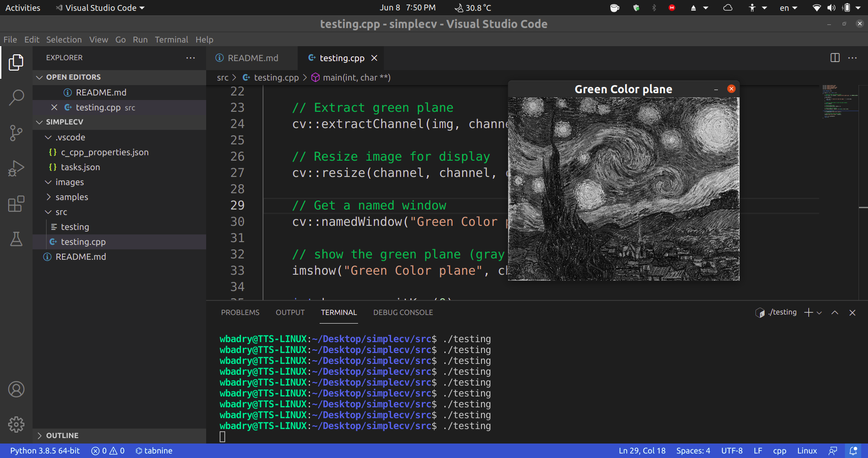Switch to the README.md editor tab
The height and width of the screenshot is (458, 868).
point(252,58)
